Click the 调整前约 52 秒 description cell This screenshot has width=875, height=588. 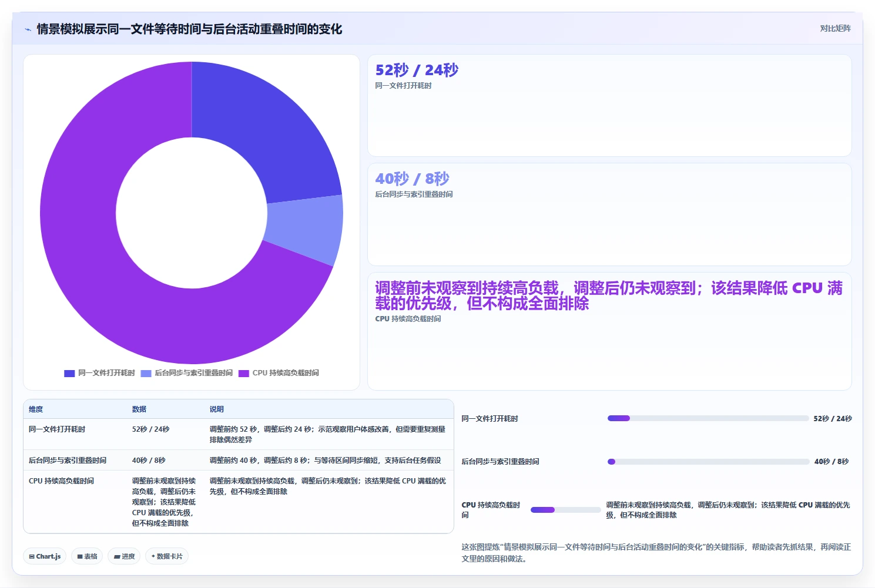tap(327, 435)
